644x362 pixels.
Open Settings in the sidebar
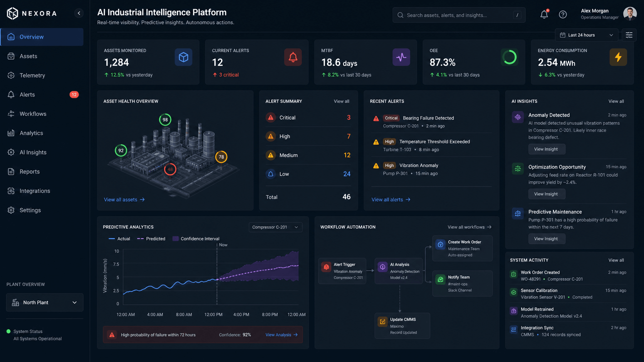point(42,210)
